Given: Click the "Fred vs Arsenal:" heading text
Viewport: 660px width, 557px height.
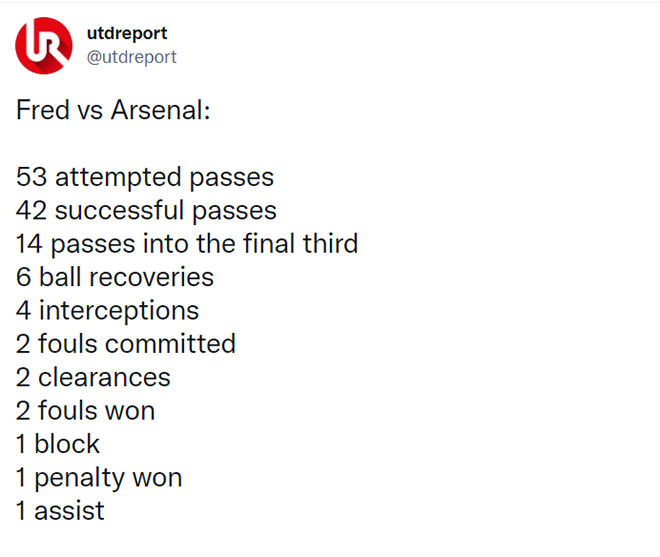Looking at the screenshot, I should pyautogui.click(x=113, y=110).
